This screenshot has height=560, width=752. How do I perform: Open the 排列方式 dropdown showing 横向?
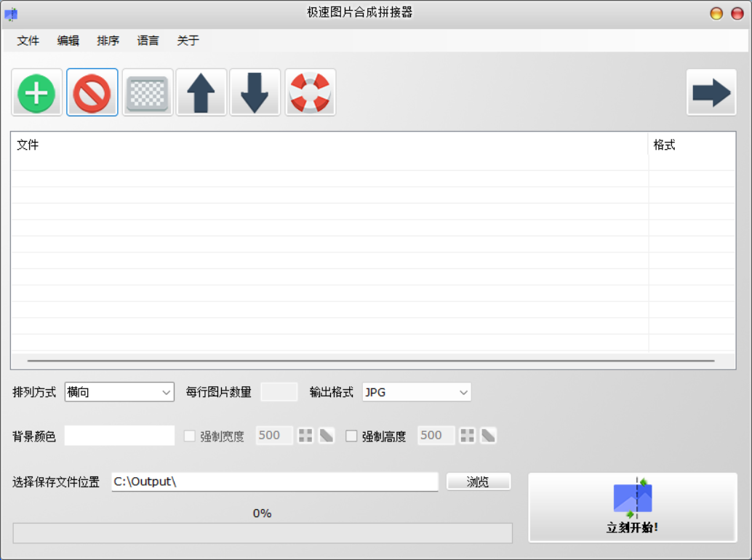coord(119,392)
